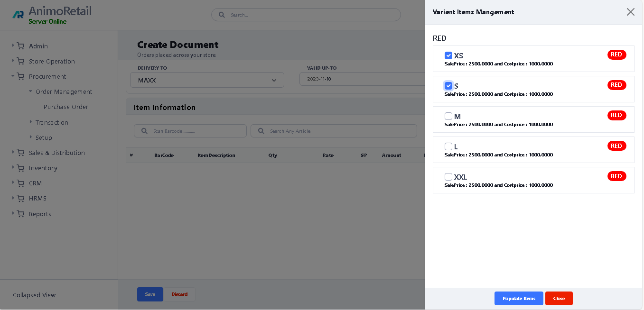Click the Inventory cart icon
644x310 pixels.
[20, 168]
